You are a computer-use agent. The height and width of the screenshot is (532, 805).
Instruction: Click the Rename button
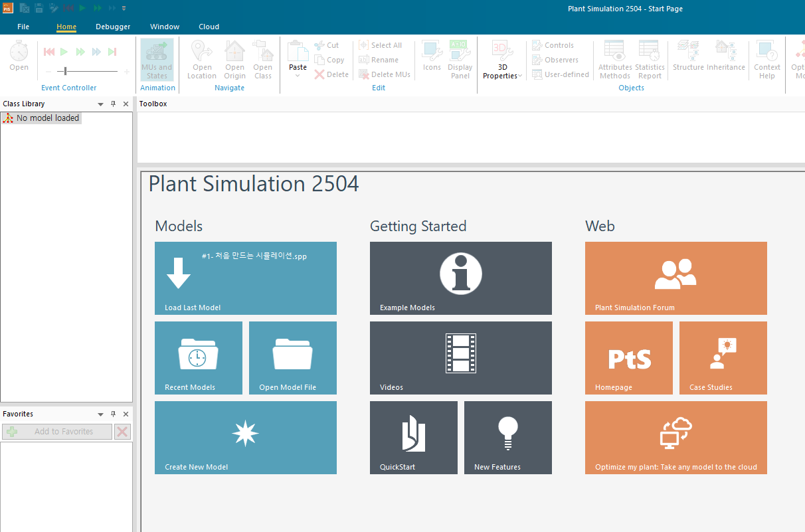[378, 60]
